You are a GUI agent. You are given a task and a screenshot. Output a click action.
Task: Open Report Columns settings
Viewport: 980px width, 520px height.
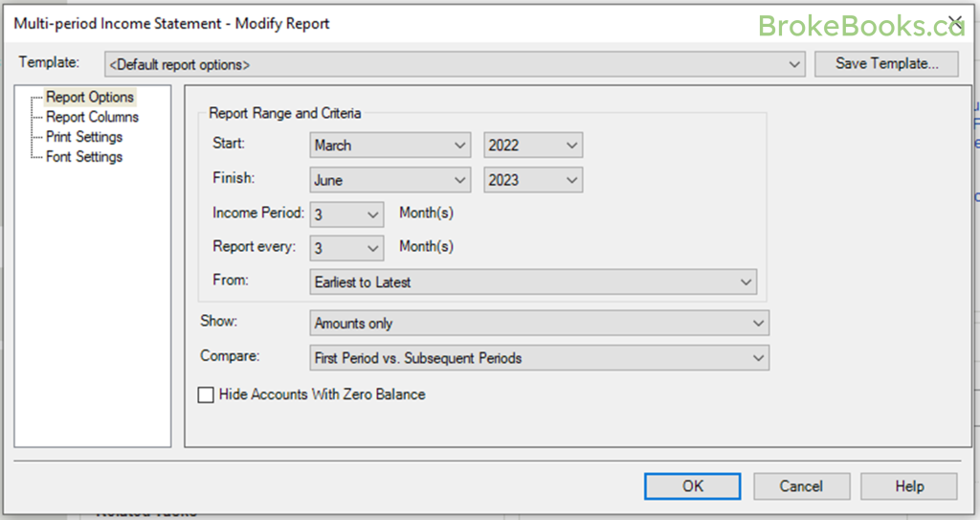(92, 117)
